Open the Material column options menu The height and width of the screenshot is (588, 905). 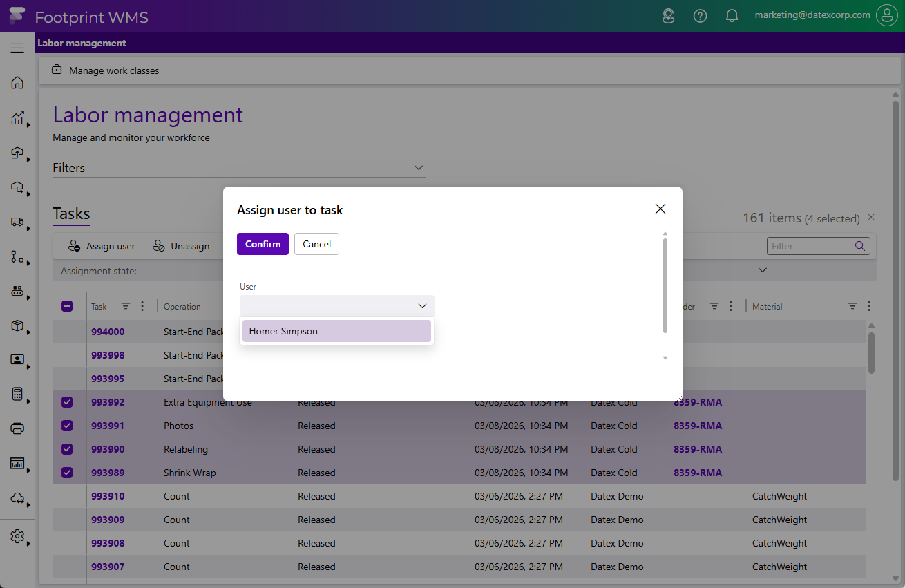[x=868, y=306]
